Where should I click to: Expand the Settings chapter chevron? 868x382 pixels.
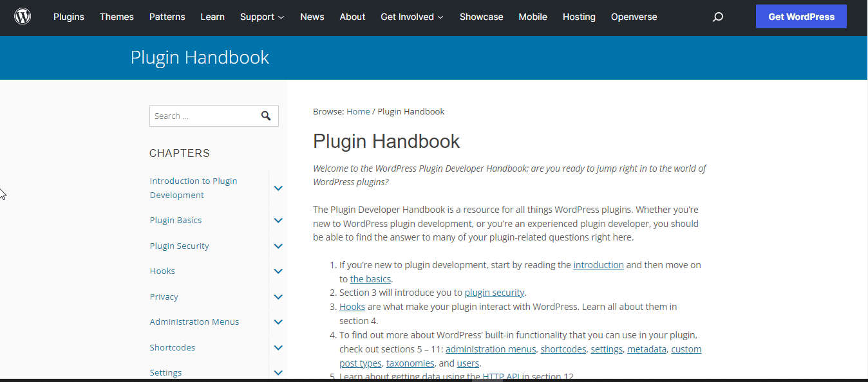278,372
